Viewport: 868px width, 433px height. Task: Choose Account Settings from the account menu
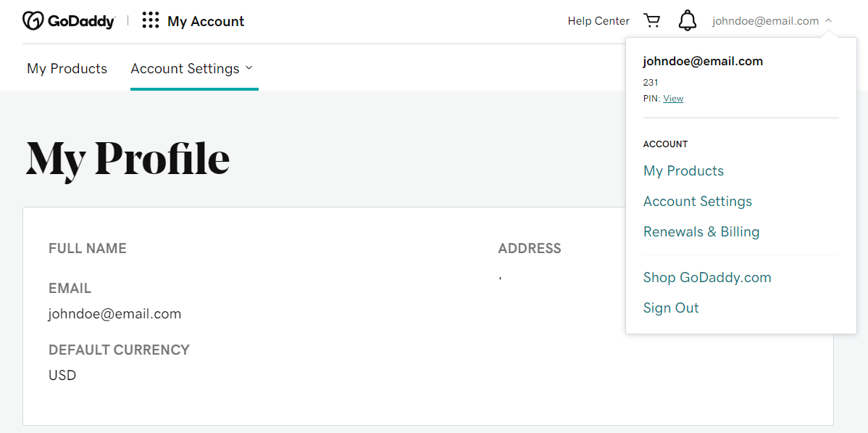pos(697,201)
